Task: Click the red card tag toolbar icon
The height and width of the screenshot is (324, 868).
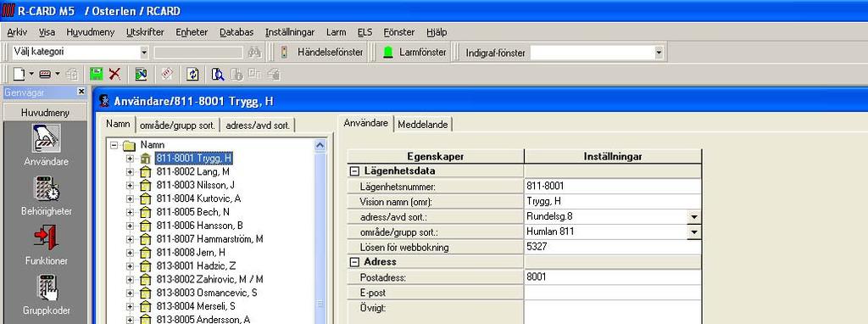Action: tap(168, 74)
